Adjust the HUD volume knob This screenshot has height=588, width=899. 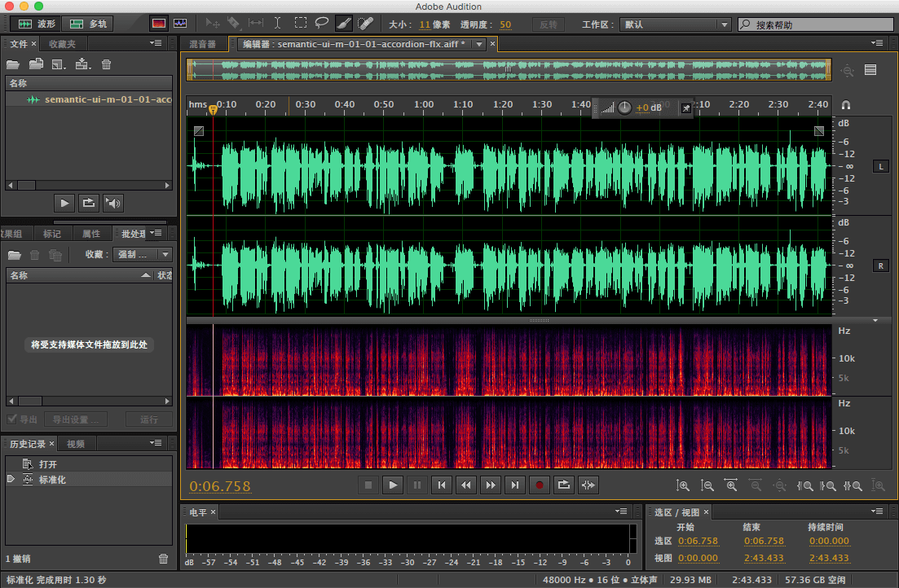coord(625,108)
